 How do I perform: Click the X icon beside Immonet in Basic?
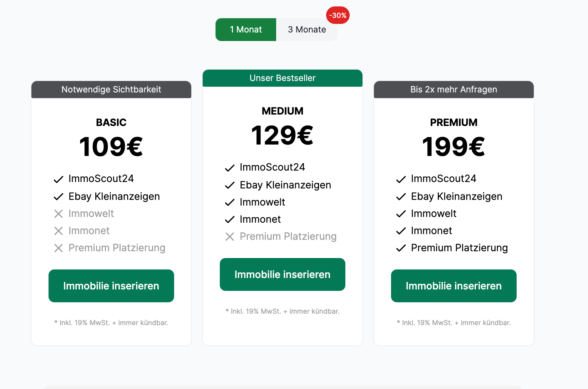[59, 231]
